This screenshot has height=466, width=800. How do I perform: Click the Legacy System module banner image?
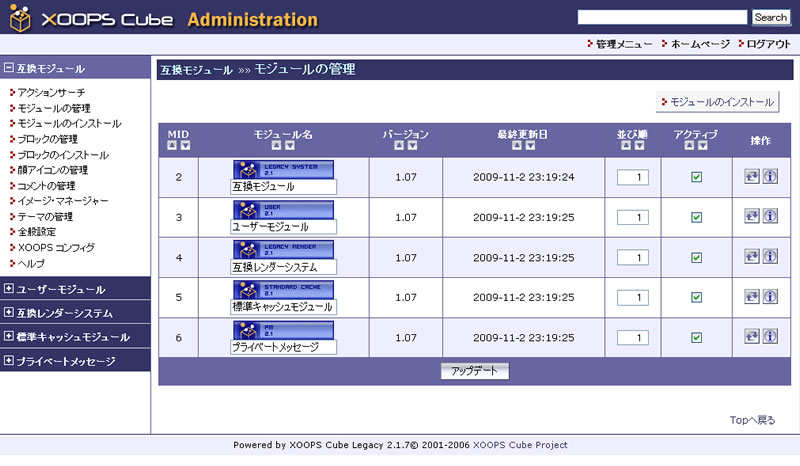click(283, 168)
